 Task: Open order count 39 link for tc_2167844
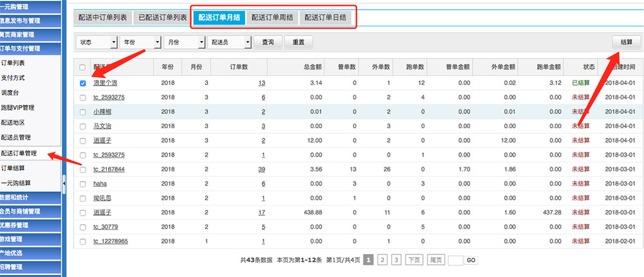261,169
